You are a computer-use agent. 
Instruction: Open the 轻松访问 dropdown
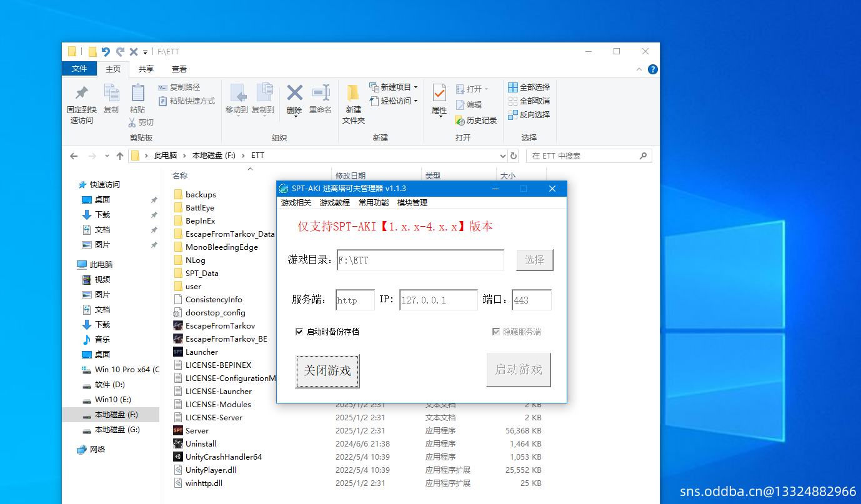(394, 101)
